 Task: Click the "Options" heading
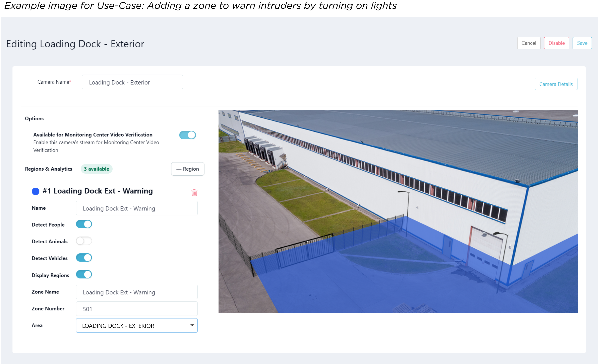(x=34, y=118)
